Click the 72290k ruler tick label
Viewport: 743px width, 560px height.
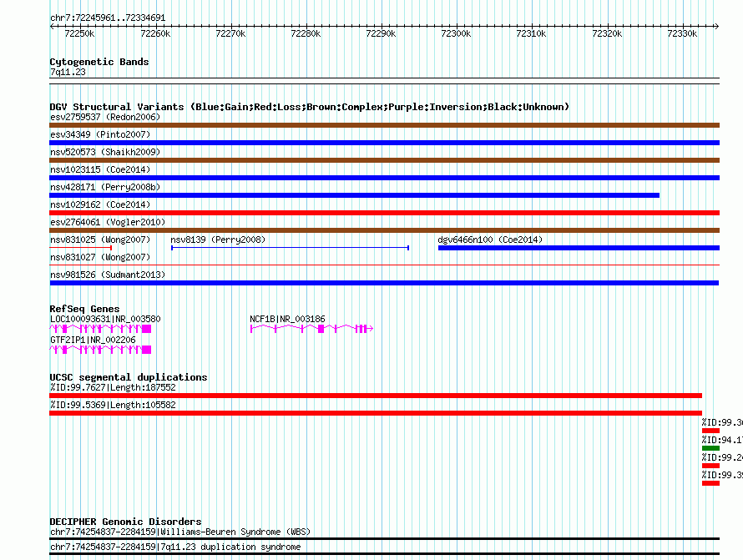[381, 33]
